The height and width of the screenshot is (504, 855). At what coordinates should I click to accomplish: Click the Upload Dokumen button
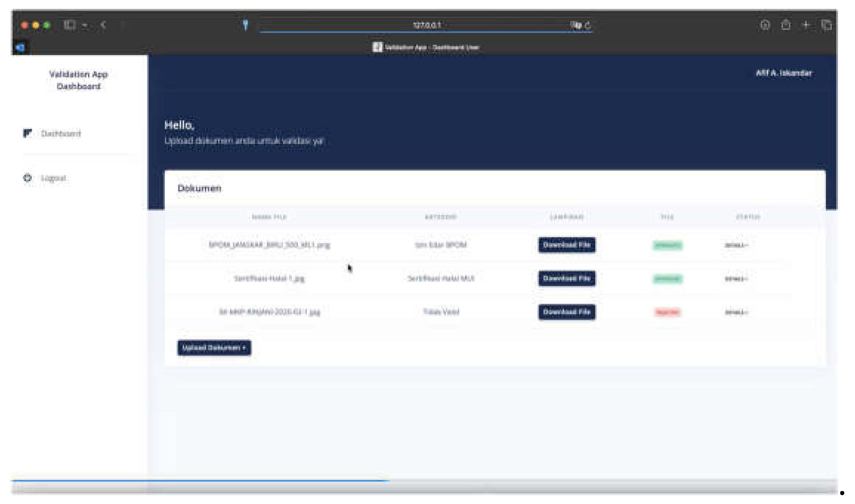tap(214, 348)
